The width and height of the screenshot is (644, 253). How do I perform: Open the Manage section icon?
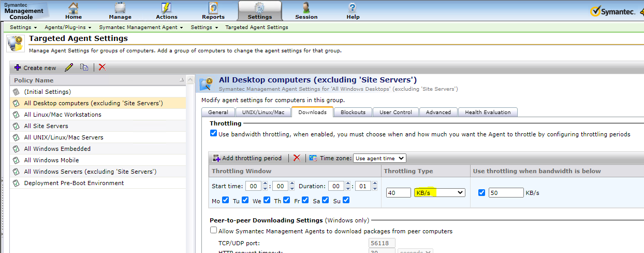click(120, 8)
